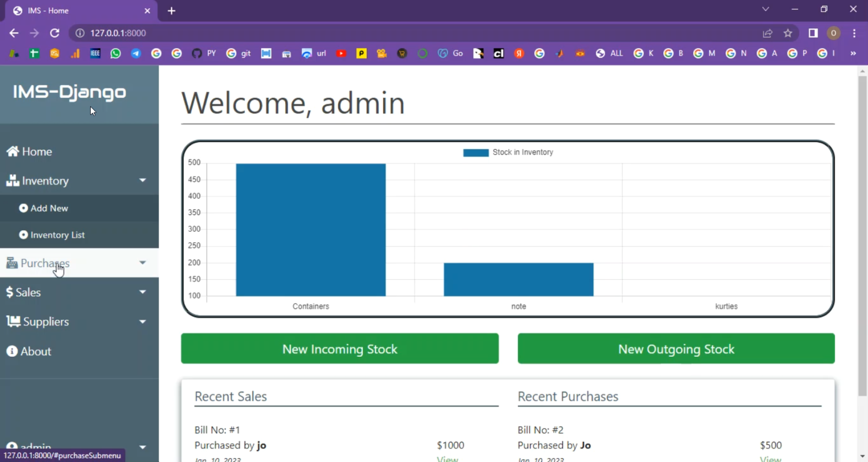This screenshot has height=462, width=868.
Task: Open the GitHub bookmark icon
Action: [197, 54]
